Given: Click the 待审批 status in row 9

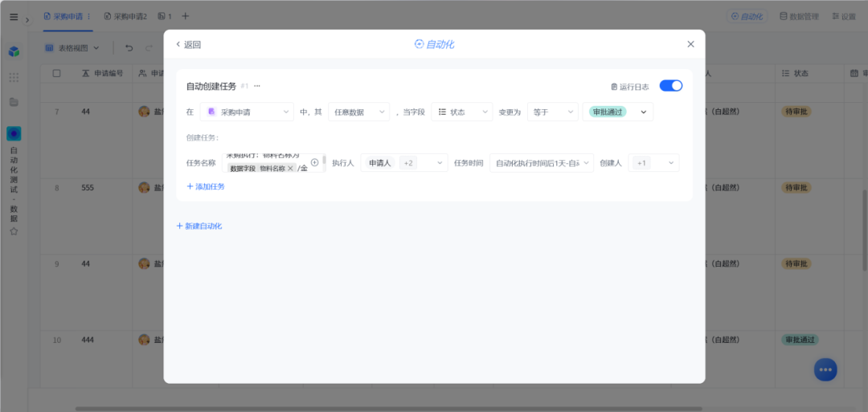Looking at the screenshot, I should coord(796,263).
